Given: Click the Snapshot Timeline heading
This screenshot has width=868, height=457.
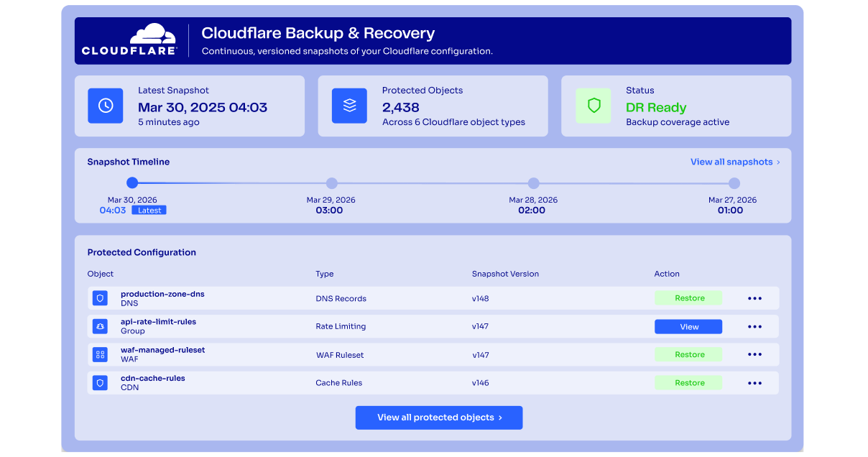Looking at the screenshot, I should pos(129,162).
